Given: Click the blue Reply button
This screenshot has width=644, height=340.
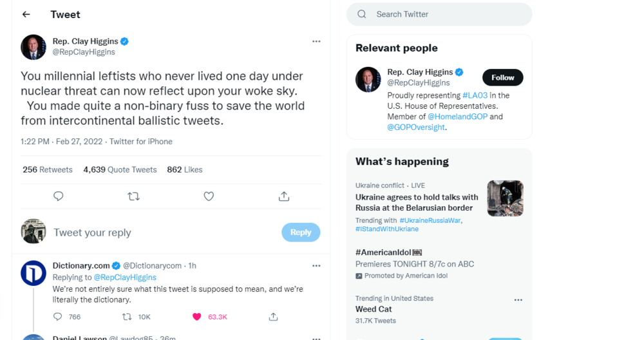Looking at the screenshot, I should [301, 232].
